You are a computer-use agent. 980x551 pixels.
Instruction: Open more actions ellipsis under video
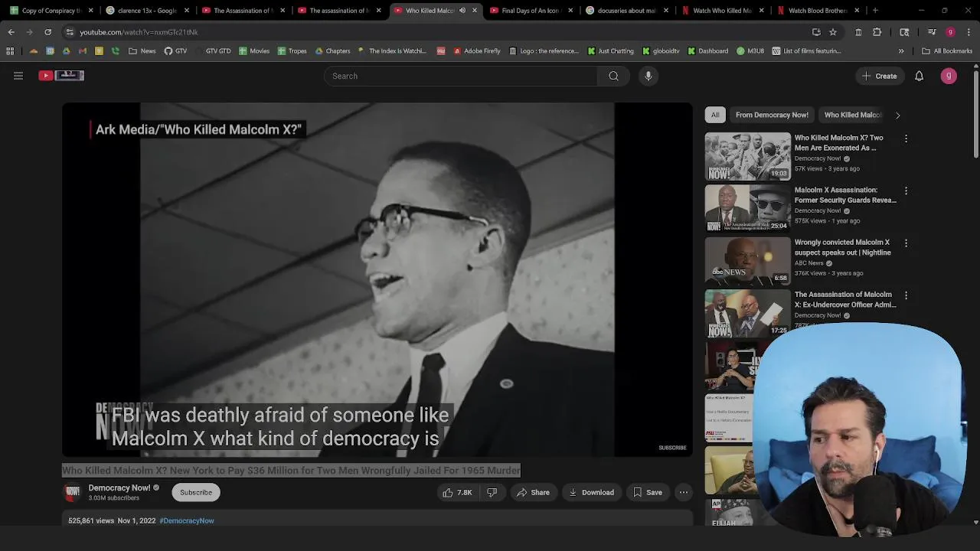[684, 493]
